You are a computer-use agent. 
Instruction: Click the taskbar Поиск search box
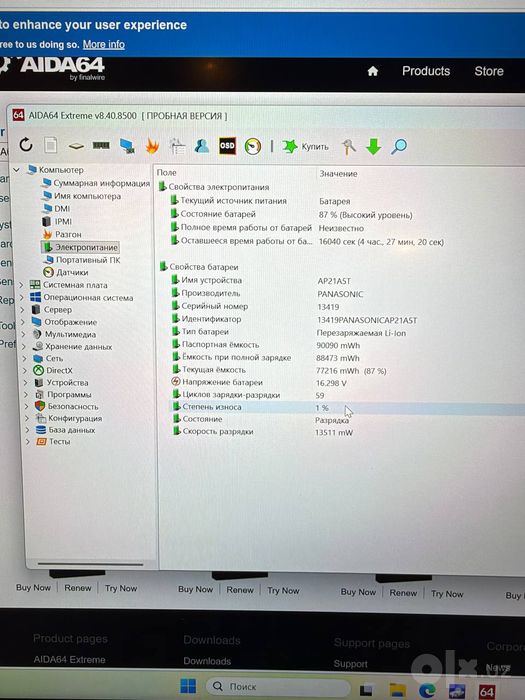pyautogui.click(x=278, y=687)
